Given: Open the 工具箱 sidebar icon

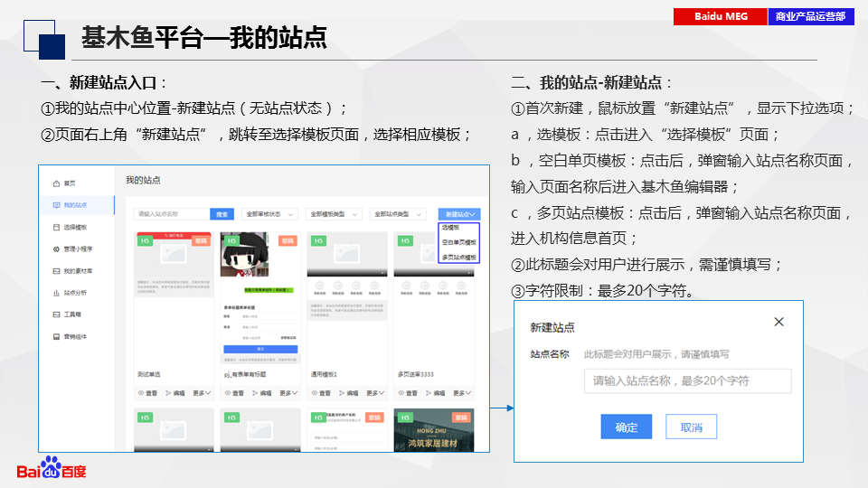Looking at the screenshot, I should pos(56,314).
